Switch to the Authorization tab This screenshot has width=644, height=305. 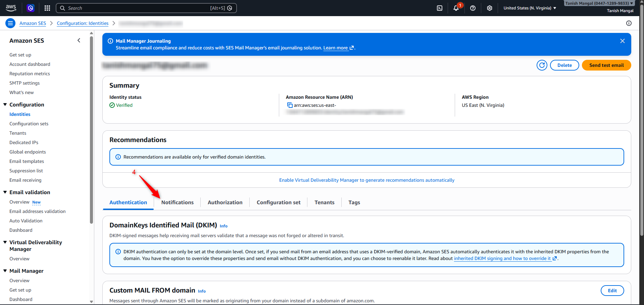tap(225, 203)
